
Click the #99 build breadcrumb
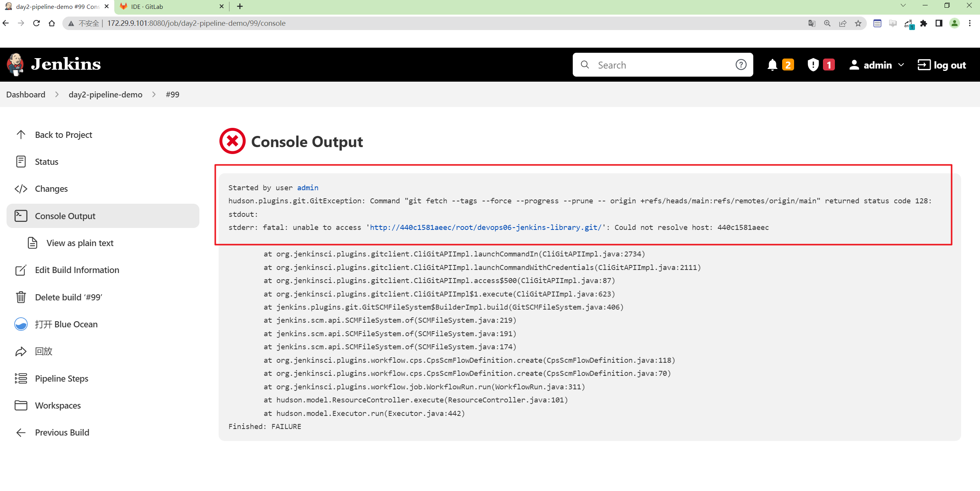point(172,95)
